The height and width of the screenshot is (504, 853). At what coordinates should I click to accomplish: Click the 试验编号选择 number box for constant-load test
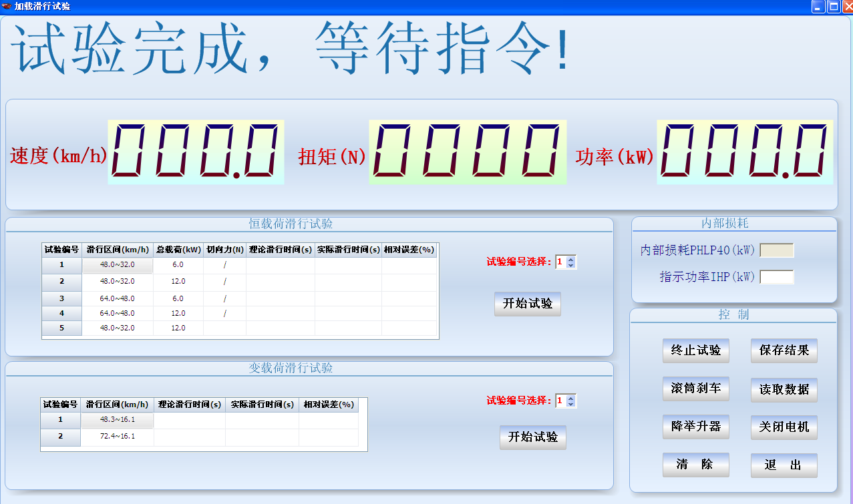point(562,262)
